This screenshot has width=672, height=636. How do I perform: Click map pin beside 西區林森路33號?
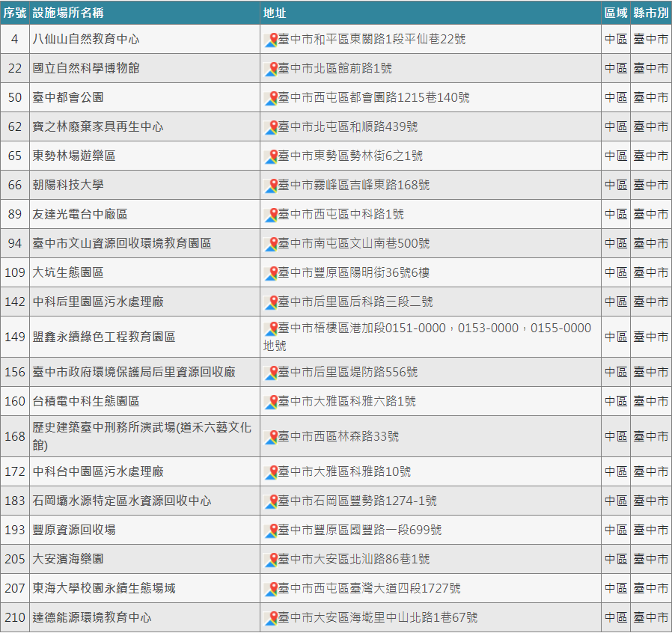[271, 437]
